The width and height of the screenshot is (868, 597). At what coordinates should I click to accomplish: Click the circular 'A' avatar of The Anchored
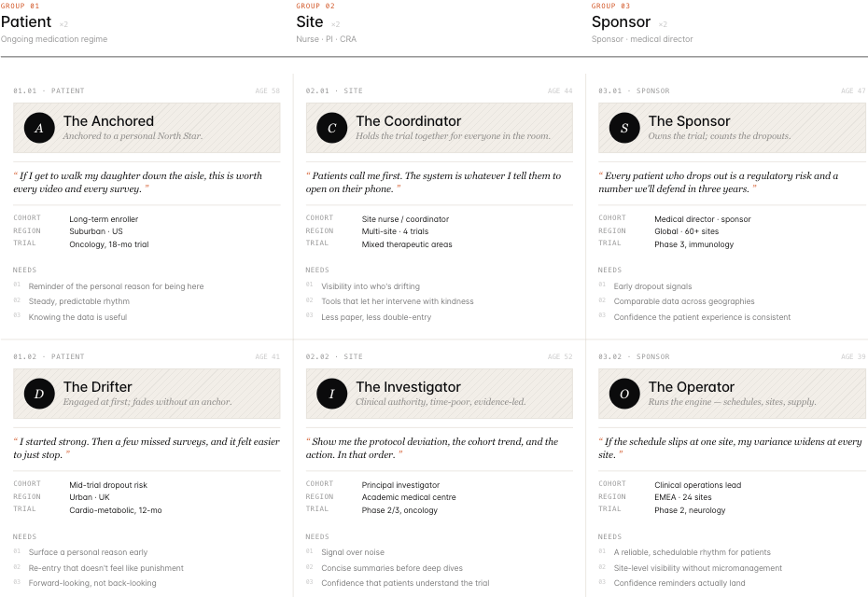point(39,128)
